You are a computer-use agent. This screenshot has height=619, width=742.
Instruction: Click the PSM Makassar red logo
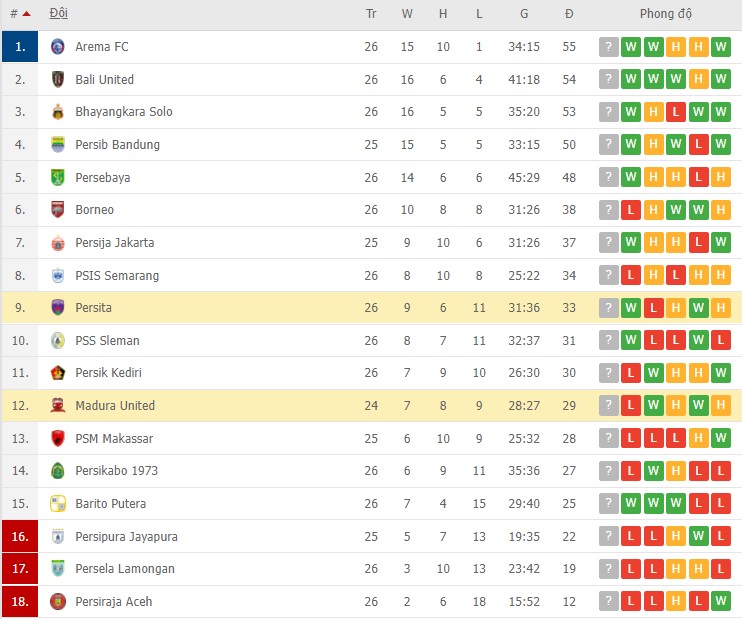[57, 439]
